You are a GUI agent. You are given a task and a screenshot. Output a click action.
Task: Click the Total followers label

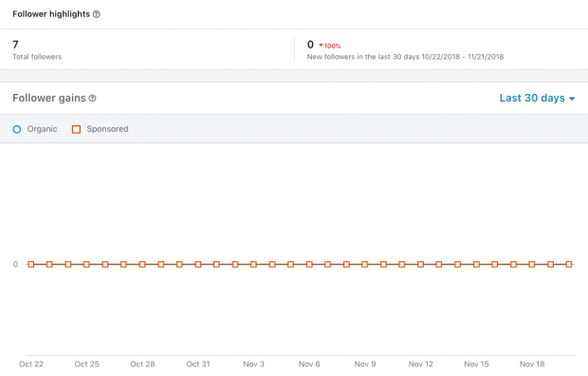[37, 57]
